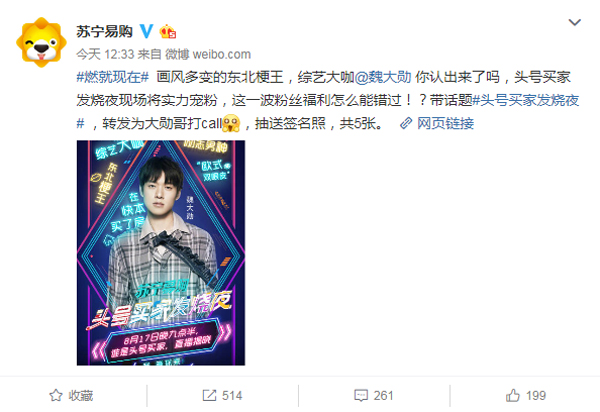Open the 网页链接 web link
This screenshot has width=600, height=412.
click(x=445, y=123)
